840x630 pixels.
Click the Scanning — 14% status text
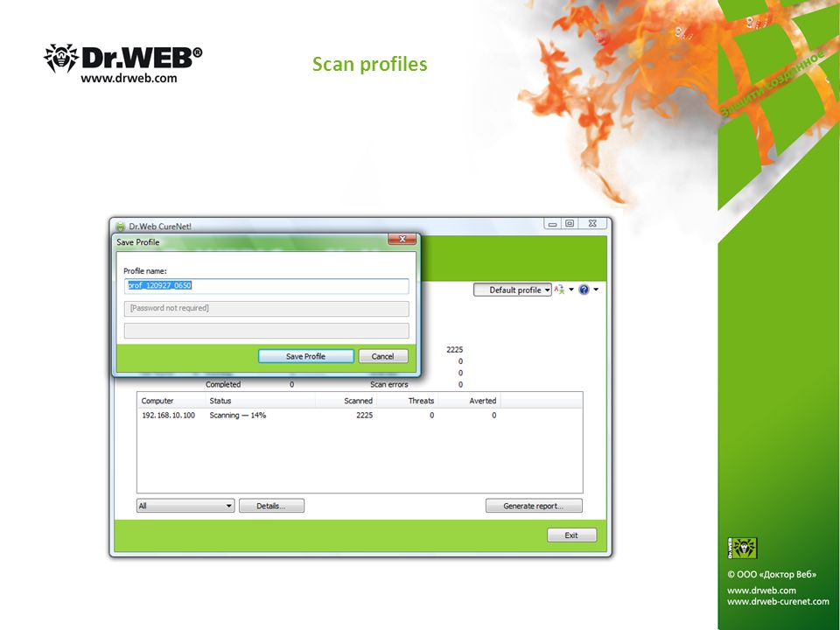(238, 415)
